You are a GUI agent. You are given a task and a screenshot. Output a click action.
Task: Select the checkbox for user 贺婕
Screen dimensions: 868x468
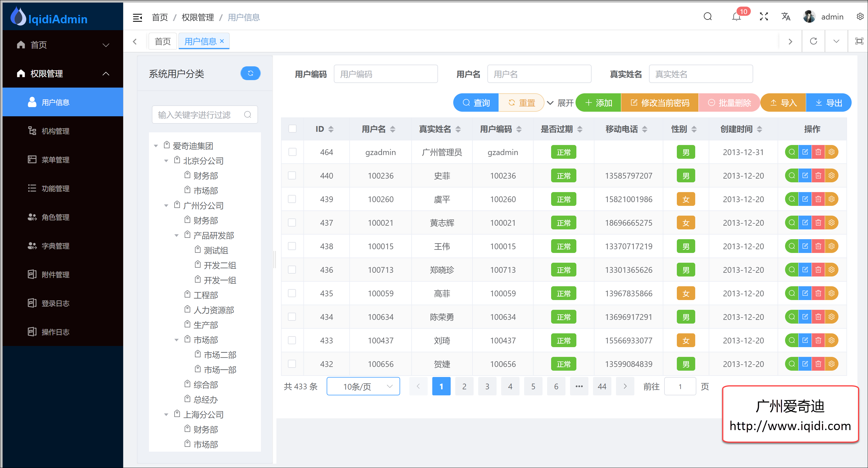[292, 364]
